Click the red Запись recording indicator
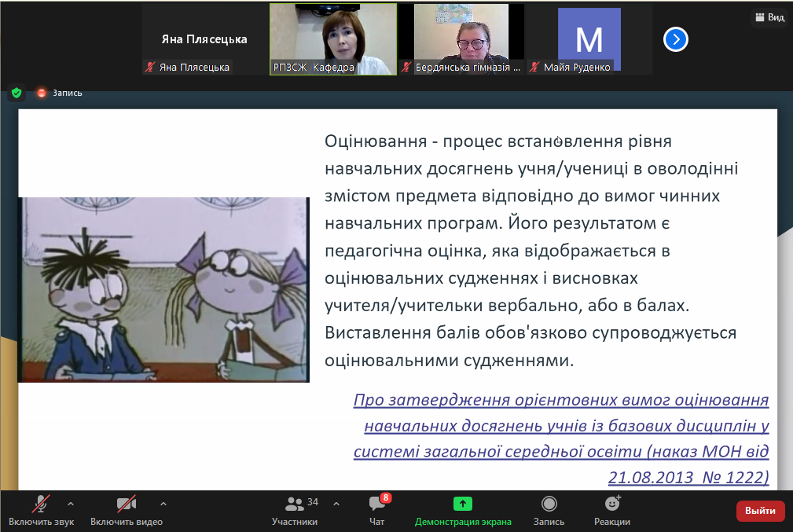Screen dimensions: 793x532 (60, 93)
